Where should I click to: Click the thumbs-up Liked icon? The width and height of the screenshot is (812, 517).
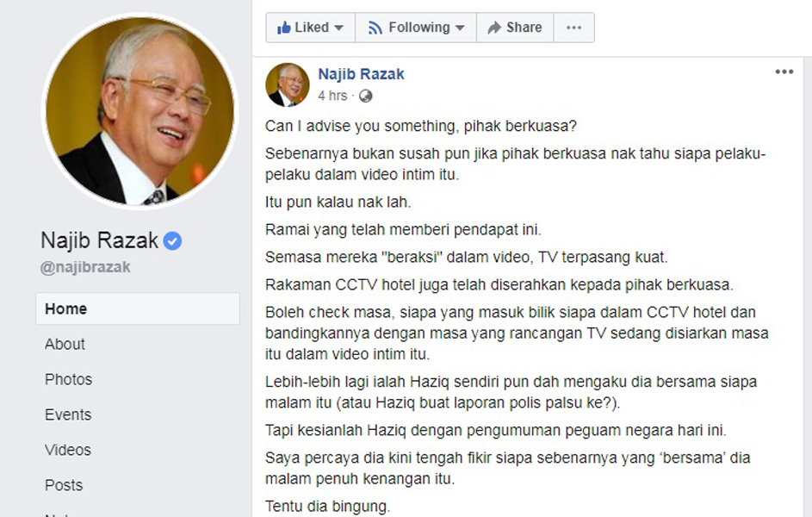tap(284, 28)
